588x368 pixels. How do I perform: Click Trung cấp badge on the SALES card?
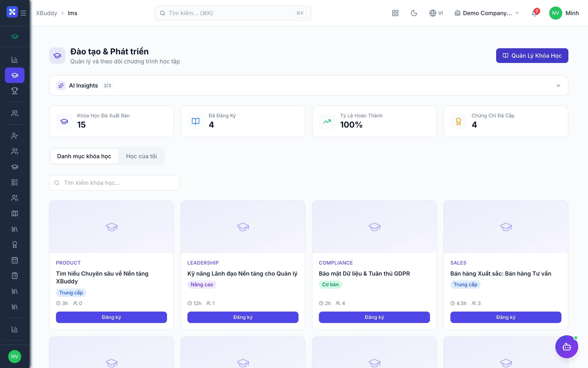click(465, 285)
